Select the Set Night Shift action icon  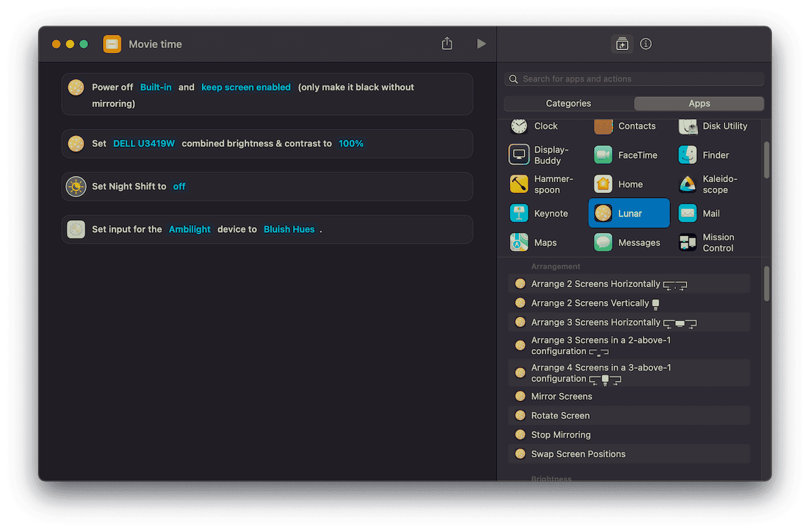[x=76, y=187]
